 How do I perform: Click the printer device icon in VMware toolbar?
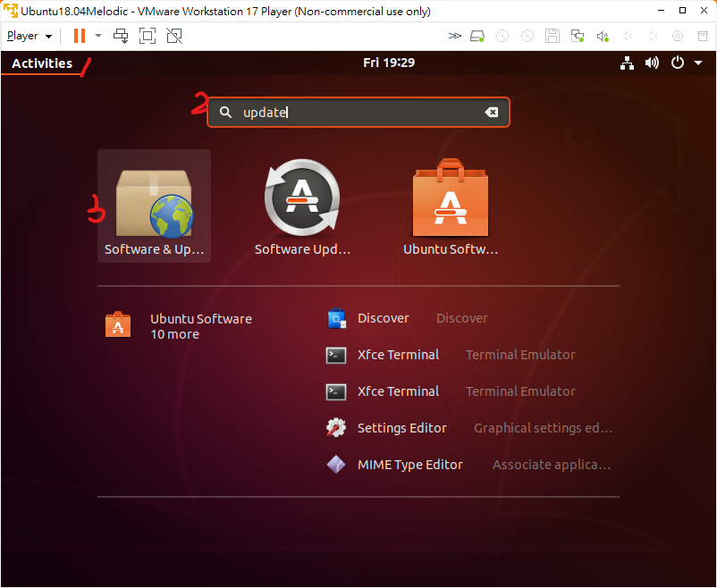703,36
